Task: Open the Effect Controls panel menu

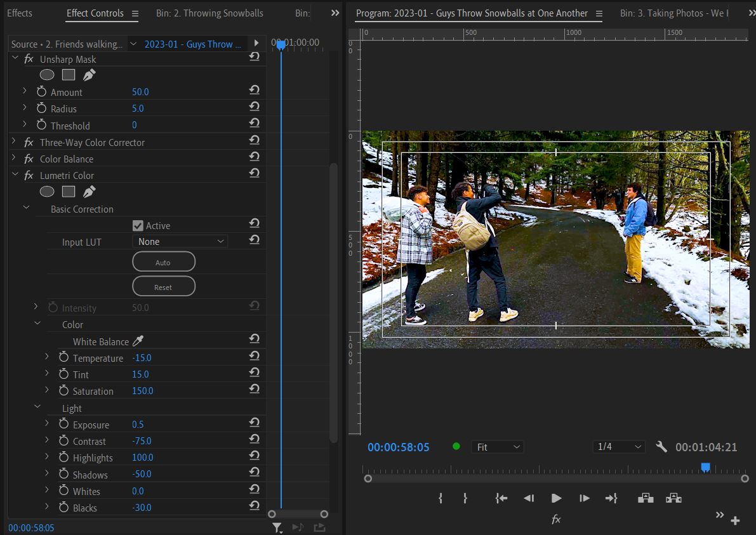Action: coord(135,13)
